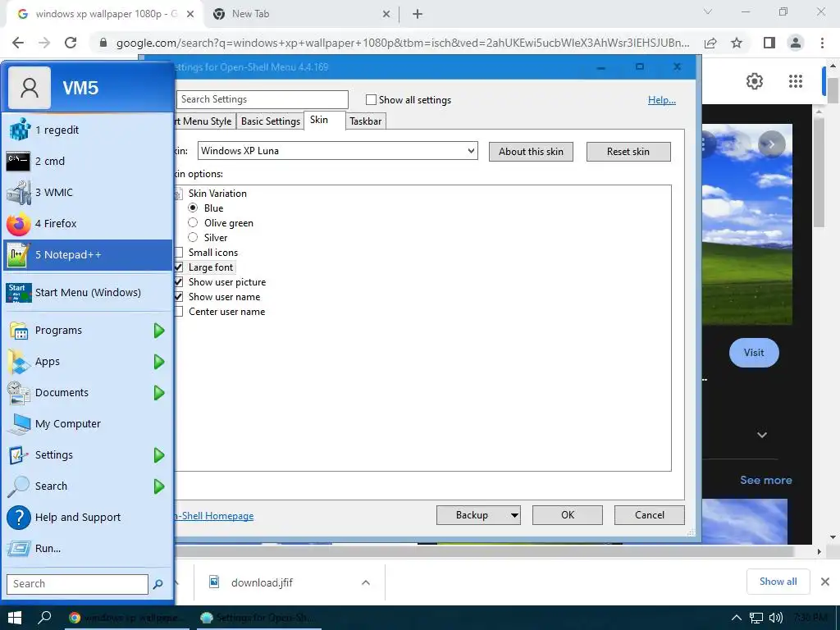
Task: Check Show all settings
Action: 371,99
